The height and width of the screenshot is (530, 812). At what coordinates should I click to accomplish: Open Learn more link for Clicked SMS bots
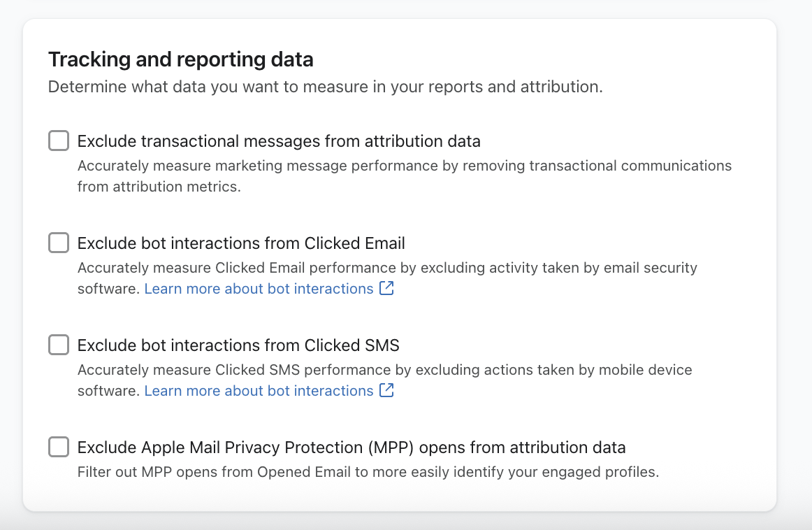(x=259, y=391)
